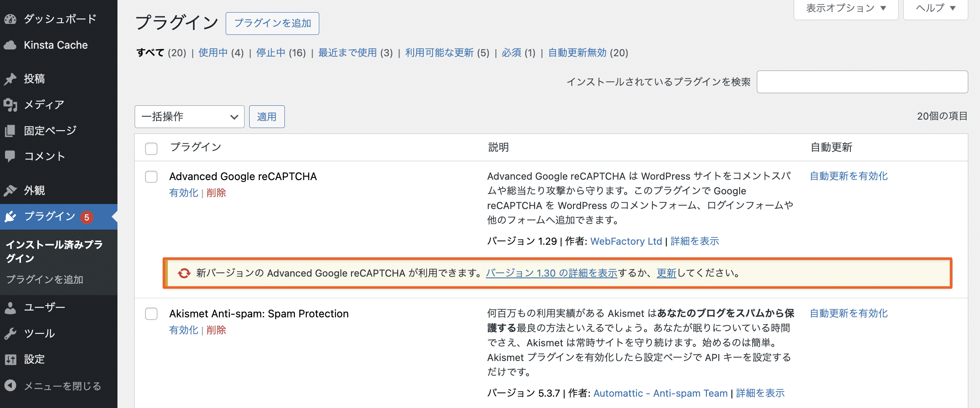Expand the ヘルプ panel
This screenshot has height=408, width=980.
(936, 8)
